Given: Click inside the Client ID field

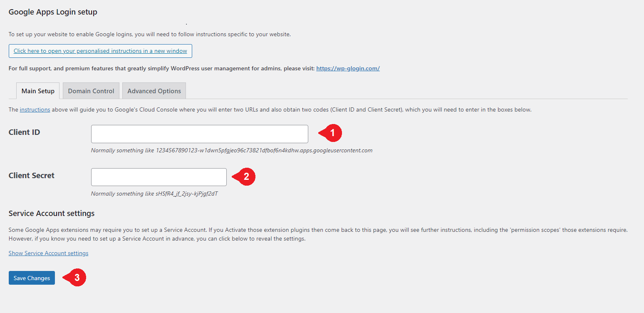Looking at the screenshot, I should pos(199,134).
